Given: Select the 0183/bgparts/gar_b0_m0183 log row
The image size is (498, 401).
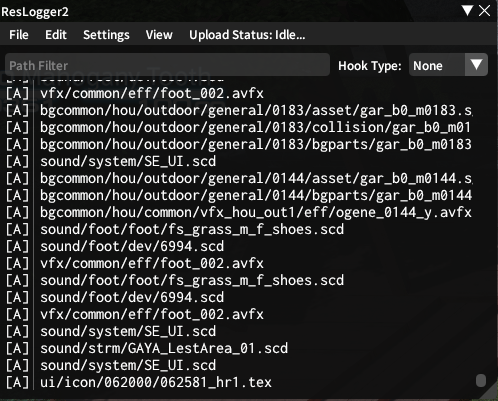Looking at the screenshot, I should pos(239,144).
